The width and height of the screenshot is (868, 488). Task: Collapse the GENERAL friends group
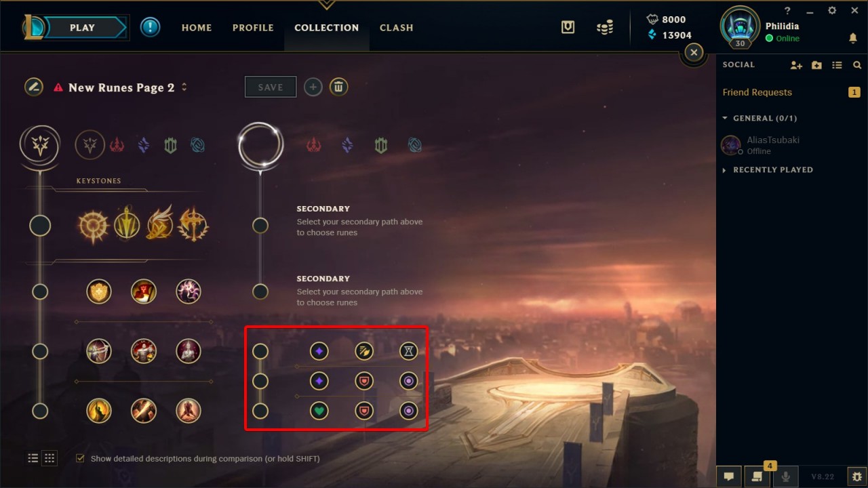759,118
